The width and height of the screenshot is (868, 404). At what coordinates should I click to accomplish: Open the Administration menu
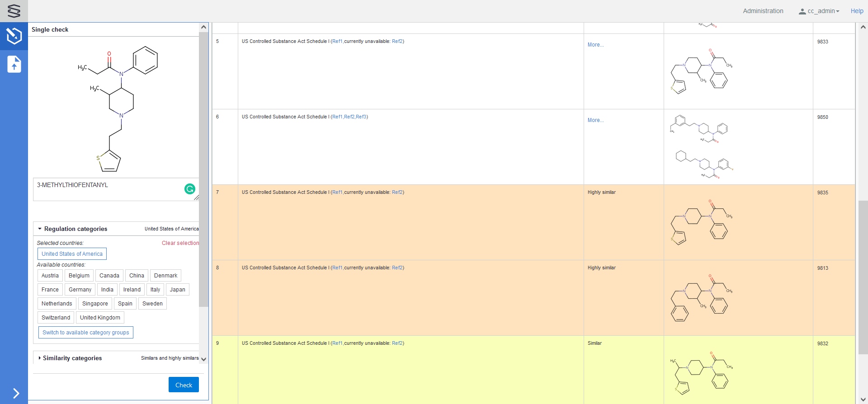point(763,11)
